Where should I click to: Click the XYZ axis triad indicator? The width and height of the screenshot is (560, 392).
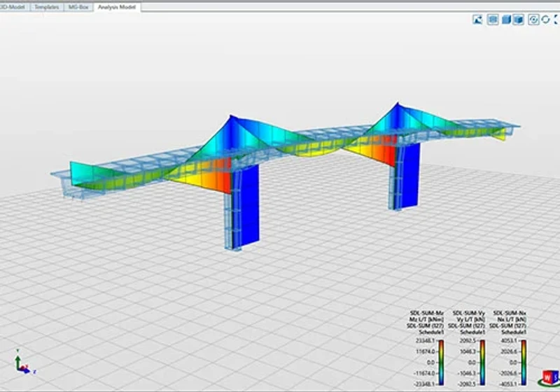(24, 362)
